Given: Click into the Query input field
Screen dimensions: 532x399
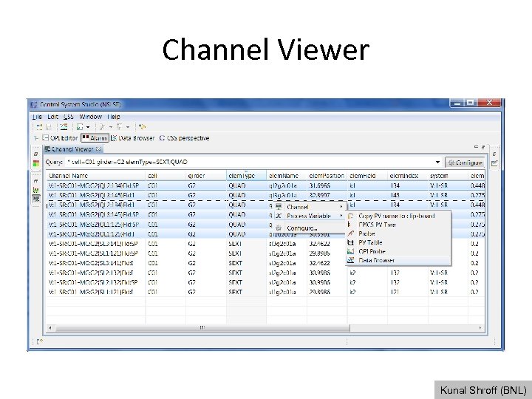Looking at the screenshot, I should (x=250, y=162).
